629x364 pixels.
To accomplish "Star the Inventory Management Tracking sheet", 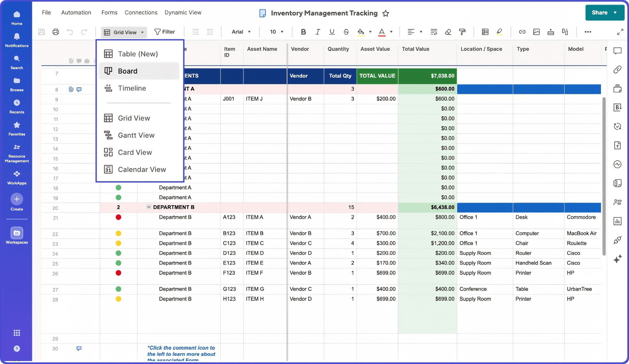I will 386,13.
